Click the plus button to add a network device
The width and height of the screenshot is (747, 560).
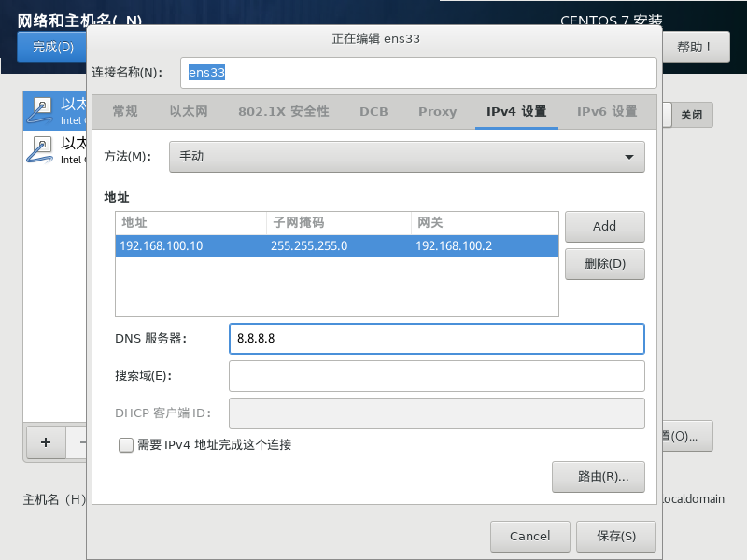click(46, 442)
